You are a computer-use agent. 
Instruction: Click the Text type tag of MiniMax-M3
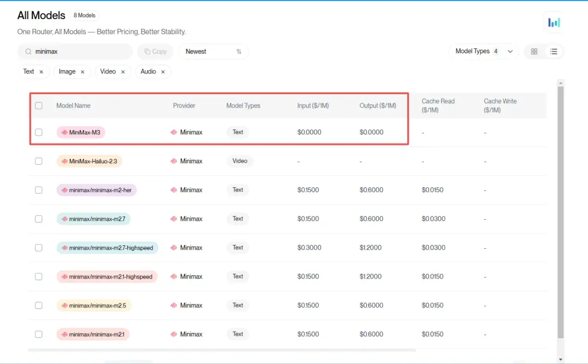click(x=238, y=132)
